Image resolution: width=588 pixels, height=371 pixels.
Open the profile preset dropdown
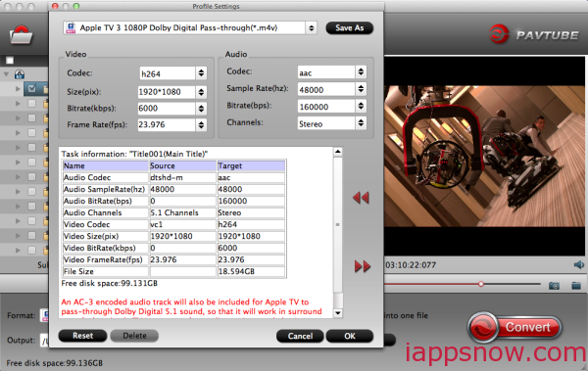[x=311, y=27]
